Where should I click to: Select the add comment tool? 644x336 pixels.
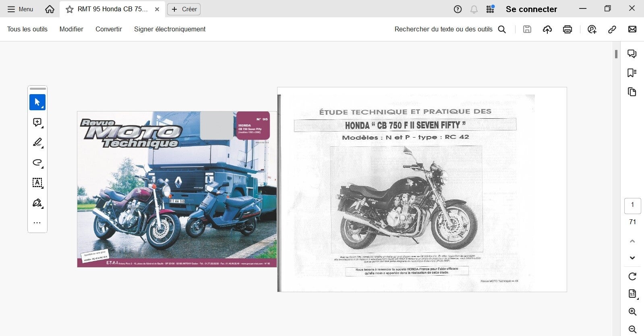37,122
